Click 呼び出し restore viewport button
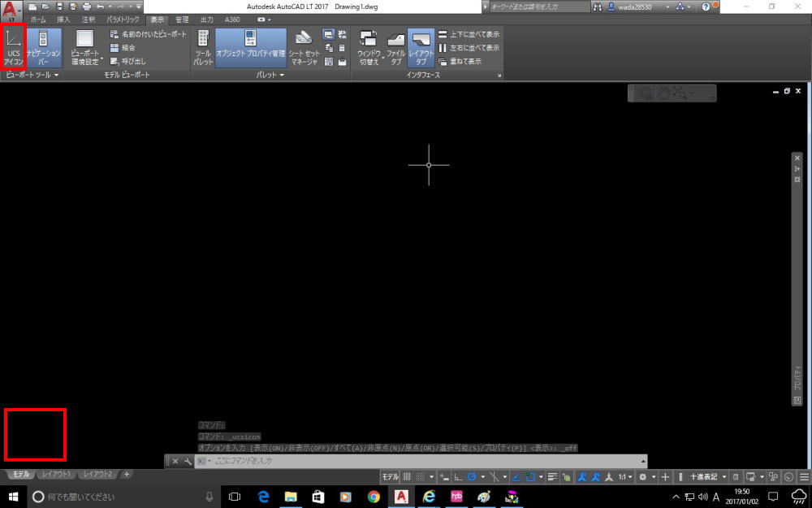The image size is (812, 508). click(128, 61)
